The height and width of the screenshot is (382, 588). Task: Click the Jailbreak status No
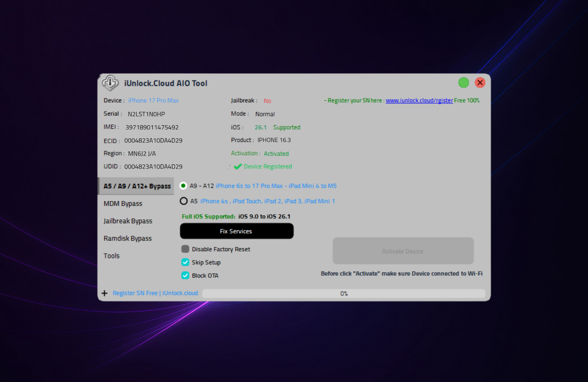tap(267, 101)
